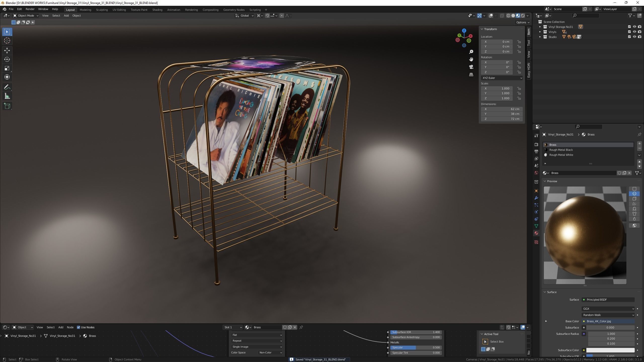Expand Vinyl Storage No31 collection
644x362 pixels.
tap(540, 27)
